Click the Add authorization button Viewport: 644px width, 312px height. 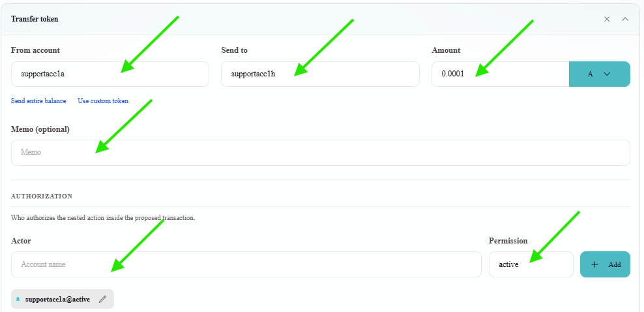point(605,264)
